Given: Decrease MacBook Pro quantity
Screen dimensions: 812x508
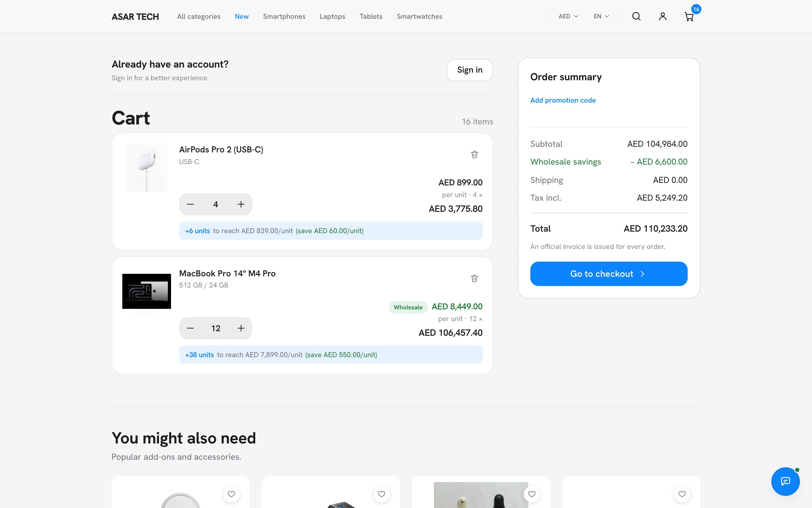Looking at the screenshot, I should pos(190,328).
